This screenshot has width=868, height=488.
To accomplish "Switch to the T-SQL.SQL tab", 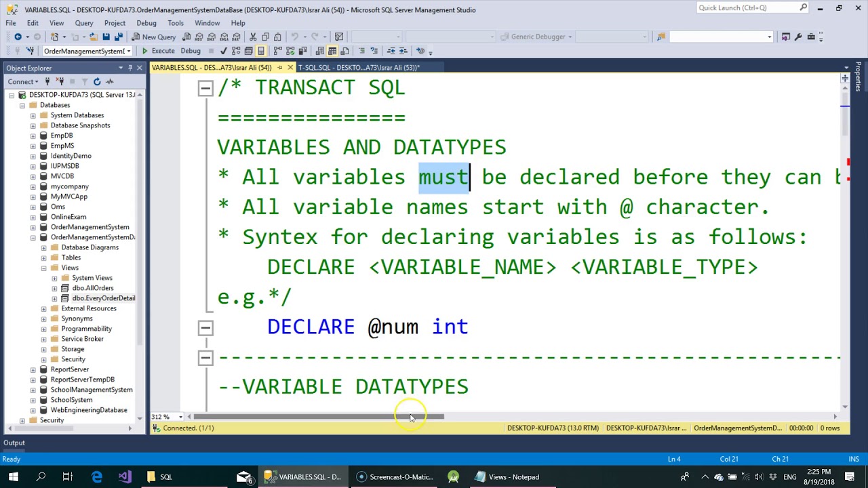I will pyautogui.click(x=359, y=67).
